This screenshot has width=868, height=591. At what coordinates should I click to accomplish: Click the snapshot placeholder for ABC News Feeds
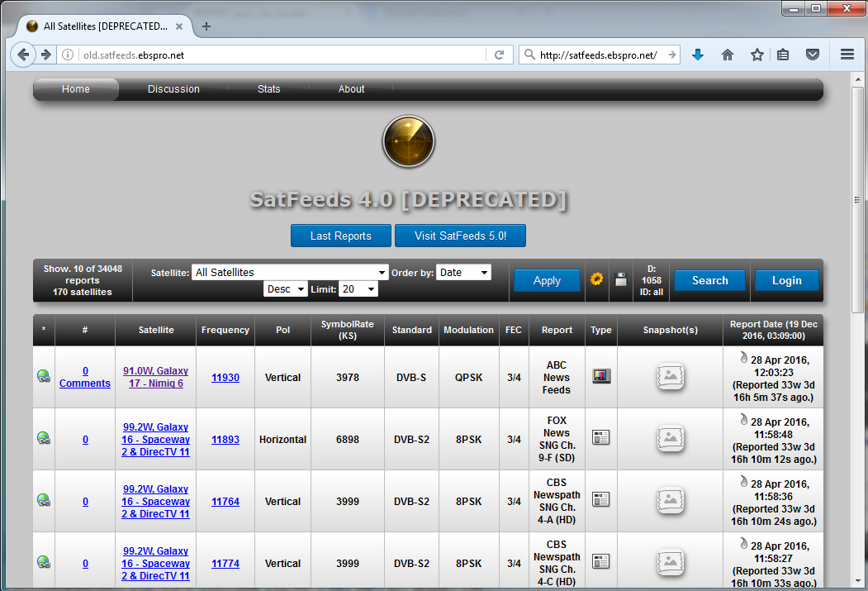670,377
